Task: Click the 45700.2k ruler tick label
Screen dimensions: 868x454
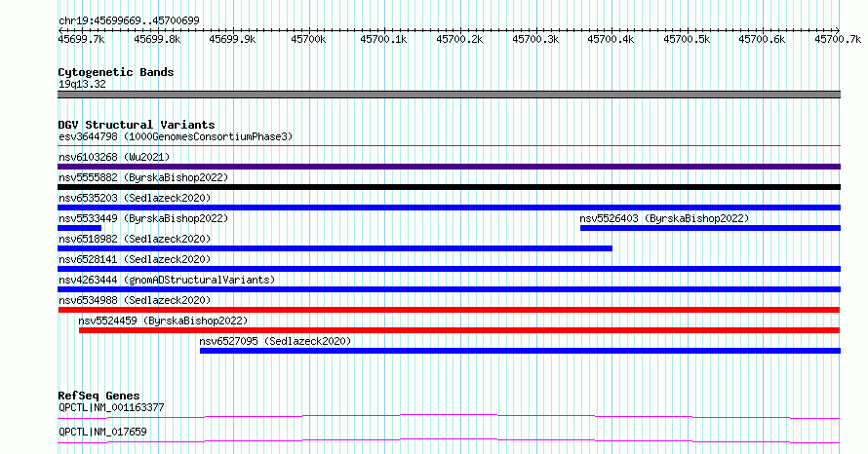Action: [x=459, y=39]
